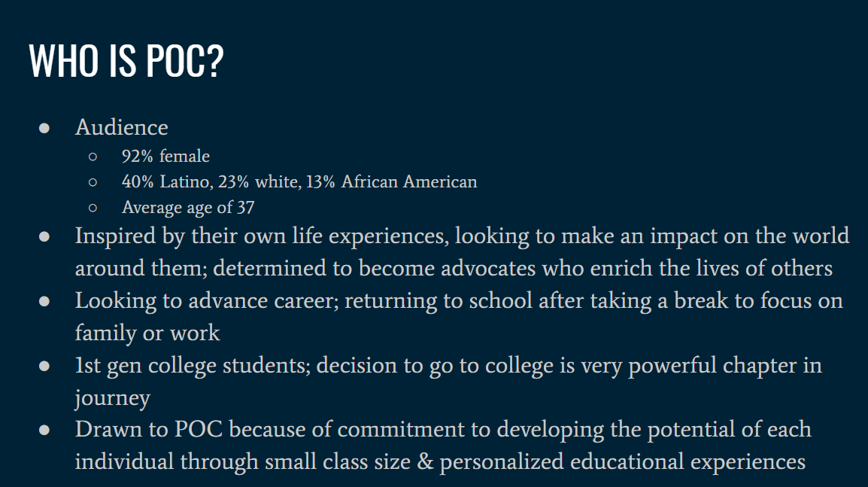Select the "92% female" sub-bullet text
The image size is (868, 487).
coord(165,157)
